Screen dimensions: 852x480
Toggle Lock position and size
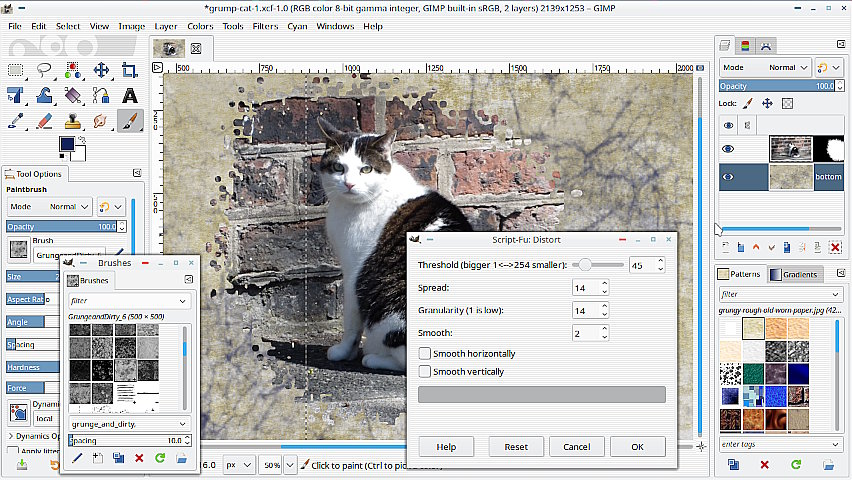click(x=767, y=103)
